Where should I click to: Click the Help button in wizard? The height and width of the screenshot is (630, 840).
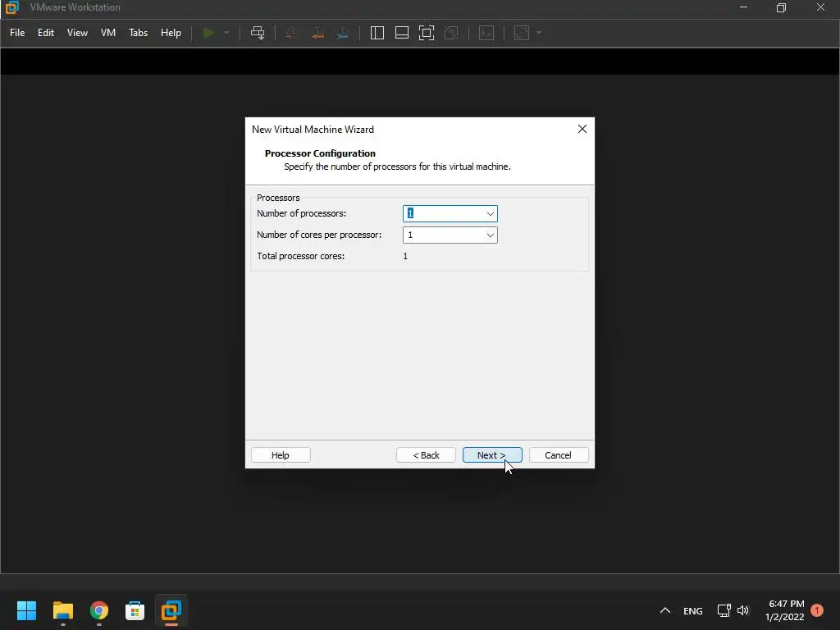(x=281, y=454)
